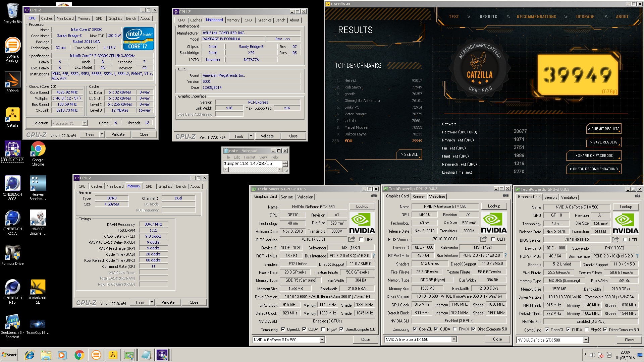
Task: Open the Geekbench 3 shortcut icon
Action: [12, 326]
